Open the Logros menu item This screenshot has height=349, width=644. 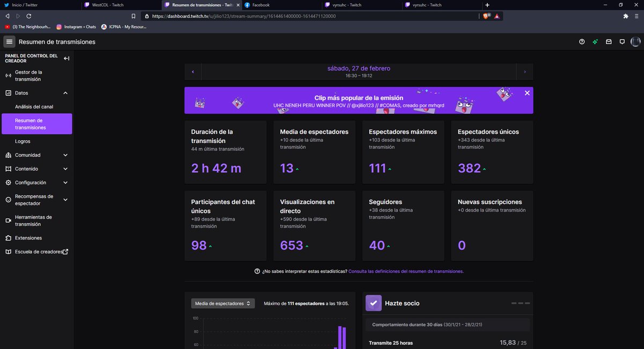coord(36,141)
